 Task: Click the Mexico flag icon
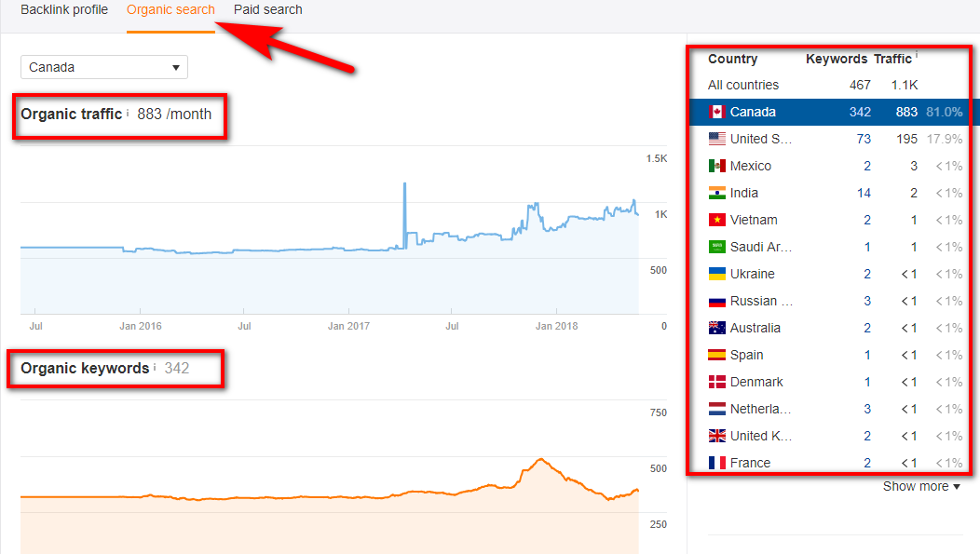tap(716, 166)
